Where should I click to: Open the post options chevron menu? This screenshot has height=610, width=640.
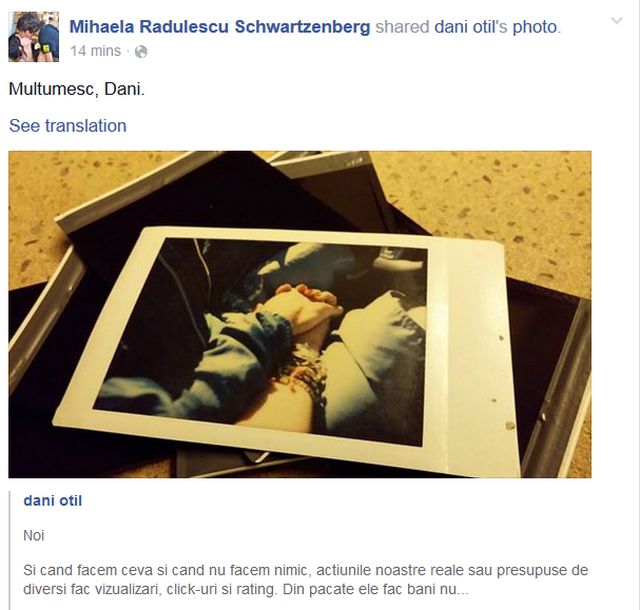(616, 20)
